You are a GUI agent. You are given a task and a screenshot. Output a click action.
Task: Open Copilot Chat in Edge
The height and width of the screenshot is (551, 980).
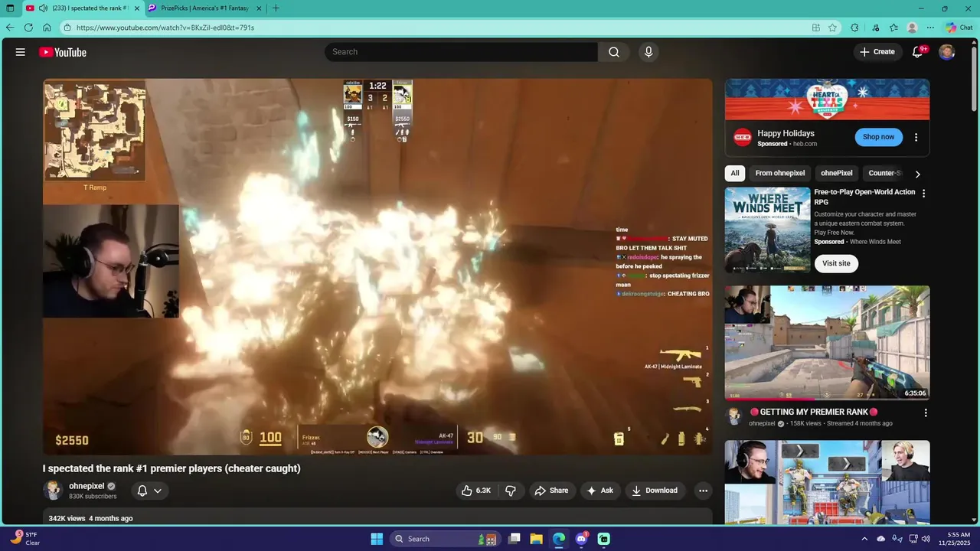coord(959,28)
